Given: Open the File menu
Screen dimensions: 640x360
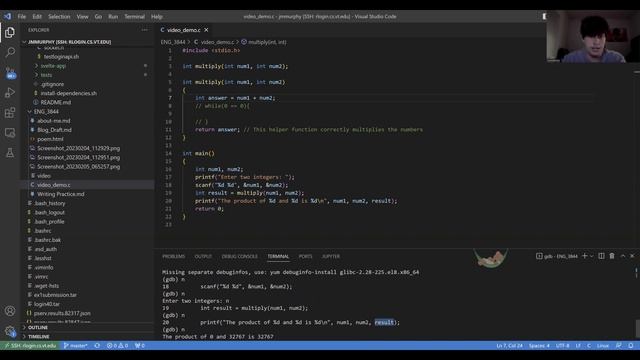Looking at the screenshot, I should pyautogui.click(x=22, y=17).
